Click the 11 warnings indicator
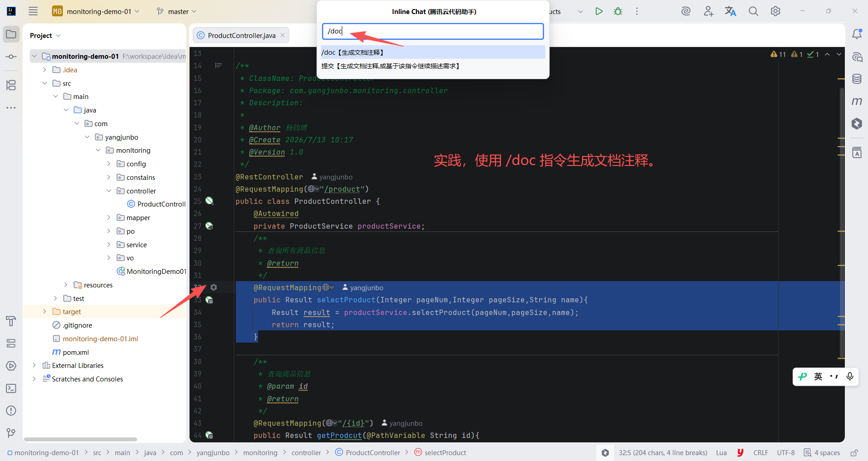This screenshot has width=868, height=461. (x=778, y=54)
